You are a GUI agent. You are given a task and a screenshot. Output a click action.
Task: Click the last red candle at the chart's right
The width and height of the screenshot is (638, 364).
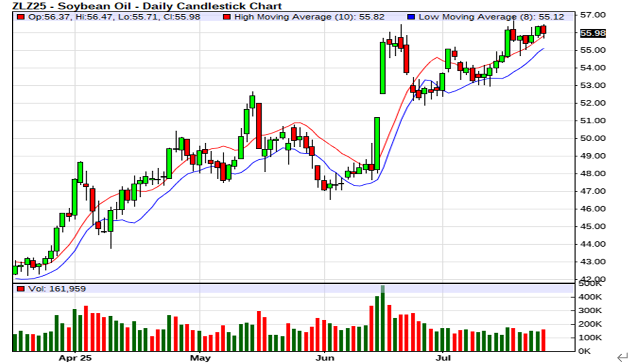(543, 29)
